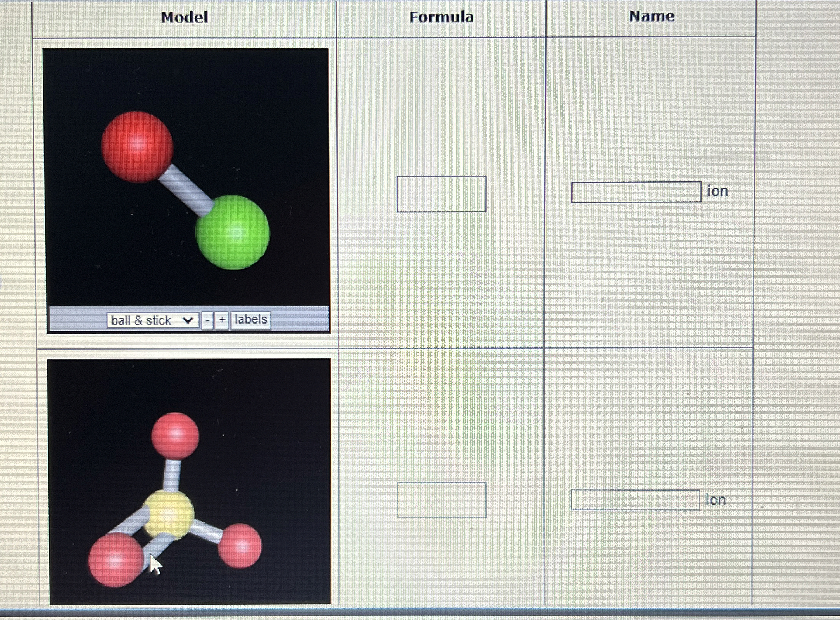Screen dimensions: 840x620
Task: Select the top red atom of second model
Action: pos(175,435)
